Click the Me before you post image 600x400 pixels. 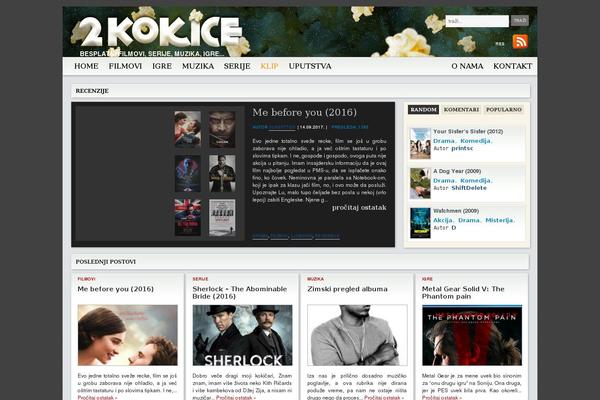[x=127, y=335]
